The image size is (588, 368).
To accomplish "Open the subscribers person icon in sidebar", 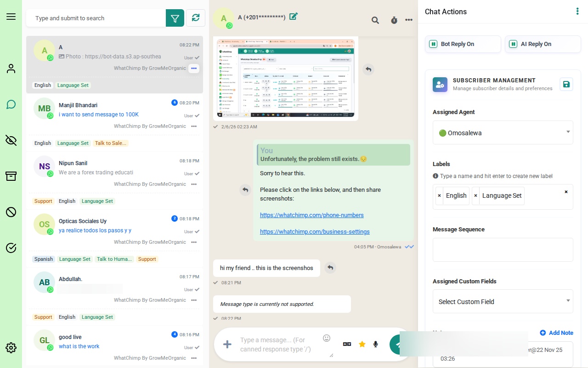I will coord(11,69).
